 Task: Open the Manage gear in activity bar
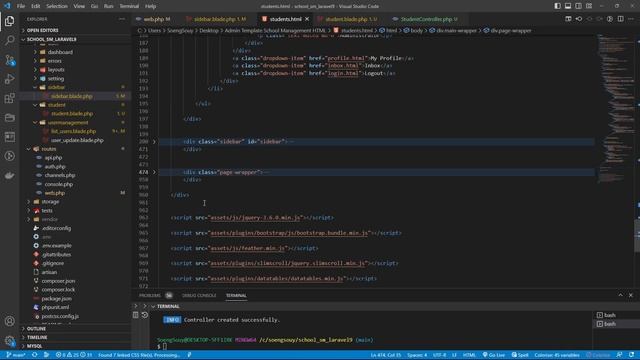point(9,340)
